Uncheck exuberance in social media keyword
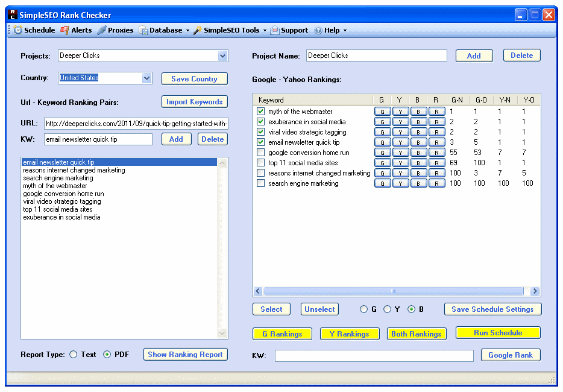Viewport: 563px width, 392px height. coord(260,122)
